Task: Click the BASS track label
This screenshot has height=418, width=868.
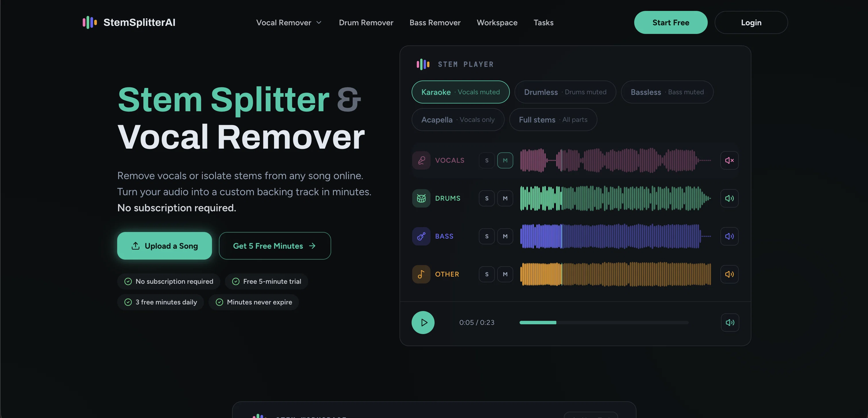Action: 444,236
